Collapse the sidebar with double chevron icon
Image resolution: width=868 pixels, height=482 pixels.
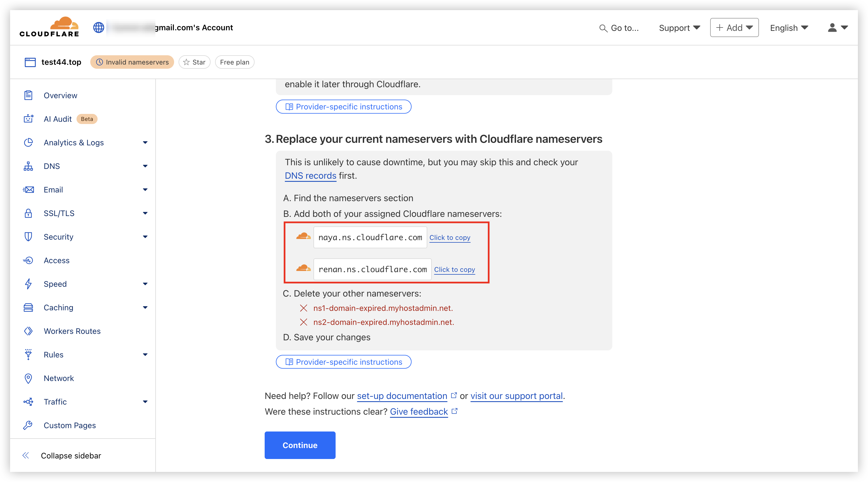tap(26, 456)
